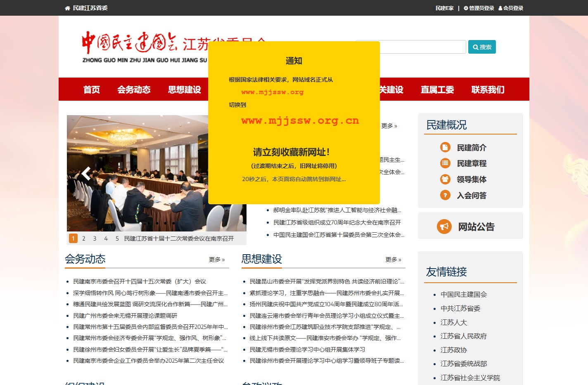Open news 郝明金率队赴江苏就“推进人工智能
Screen dimensions: 588x385
(x=337, y=210)
